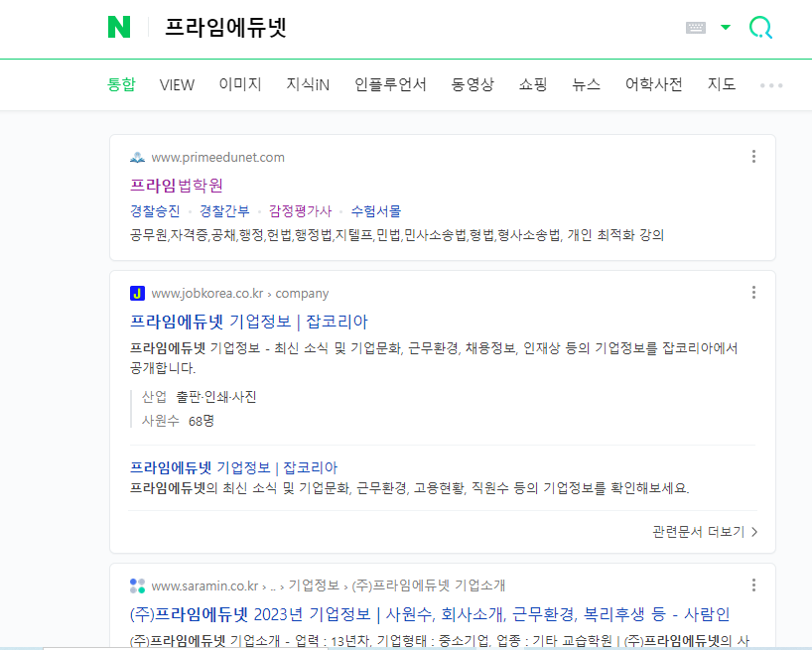This screenshot has height=650, width=812.
Task: Open the smaller 프라임에듀넷 기업정보 | 잡코리아 sublink
Action: pos(233,467)
